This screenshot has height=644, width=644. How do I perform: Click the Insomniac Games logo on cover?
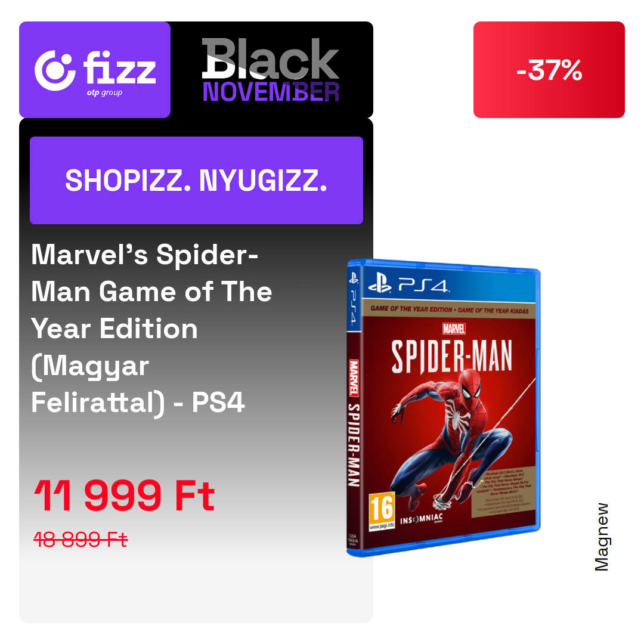(x=422, y=519)
